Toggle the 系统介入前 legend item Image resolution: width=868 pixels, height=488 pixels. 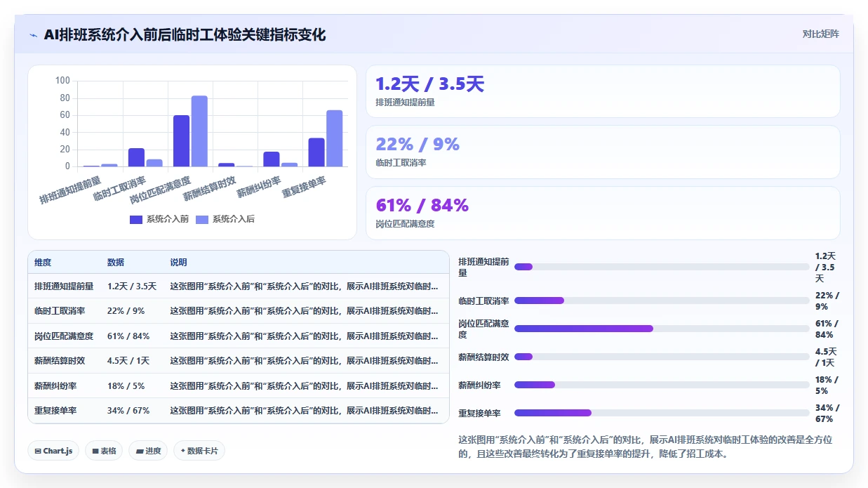coord(159,219)
